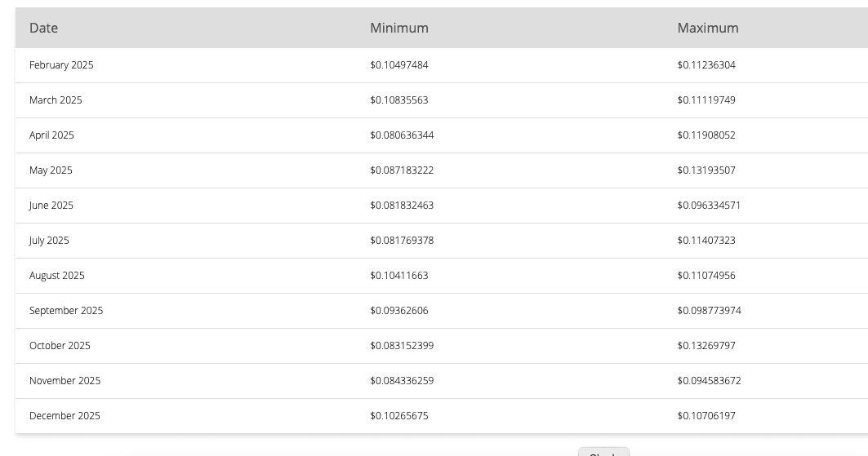Click February 2025 minimum value $0.10497484

point(399,65)
